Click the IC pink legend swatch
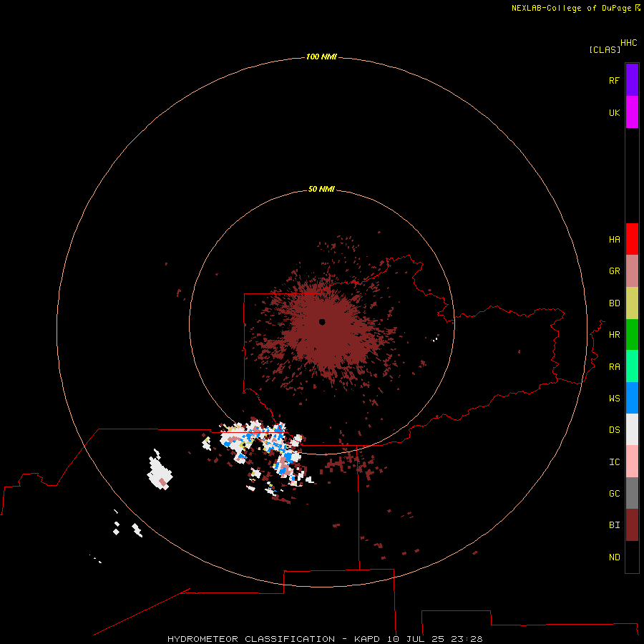The width and height of the screenshot is (644, 644). pos(632,462)
